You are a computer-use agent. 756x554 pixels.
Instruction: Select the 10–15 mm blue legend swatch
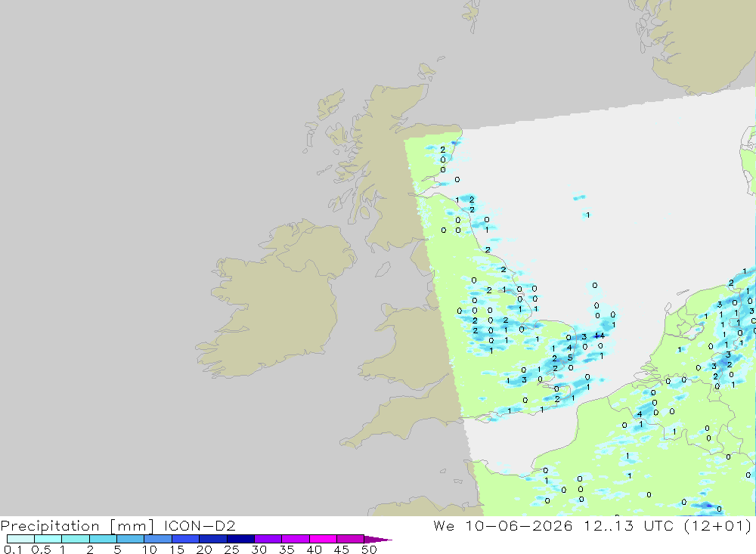(158, 539)
